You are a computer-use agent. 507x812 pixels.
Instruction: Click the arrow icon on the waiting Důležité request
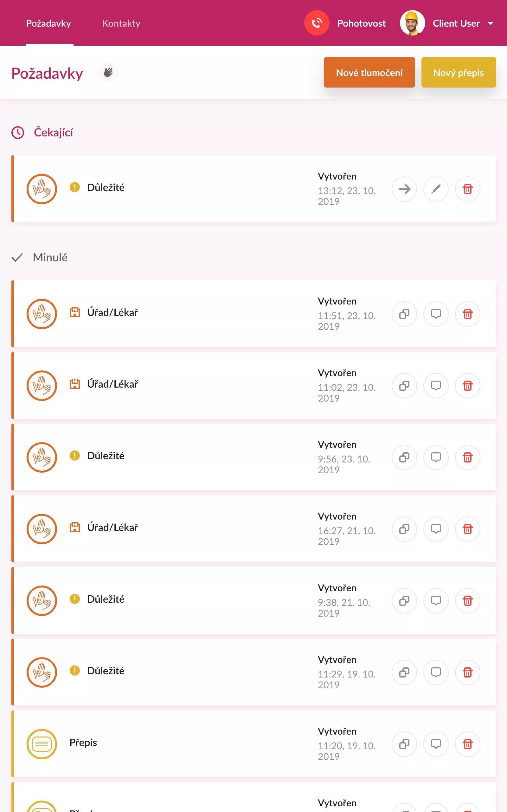404,189
